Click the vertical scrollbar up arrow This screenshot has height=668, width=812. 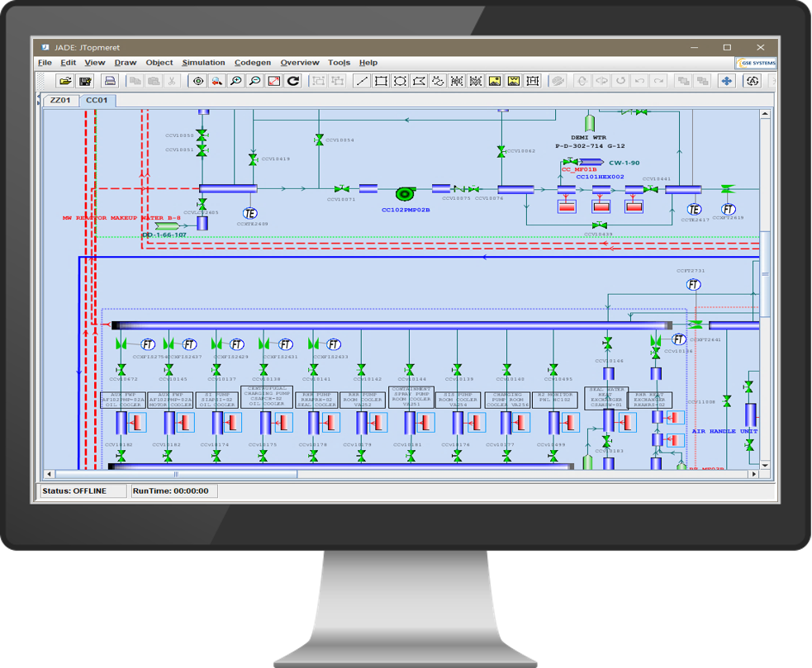(x=766, y=113)
